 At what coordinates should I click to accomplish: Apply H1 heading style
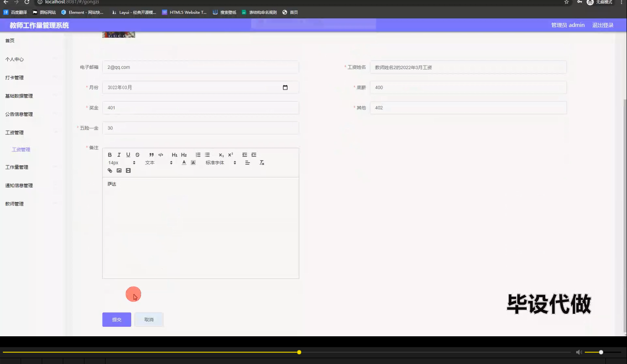pyautogui.click(x=175, y=155)
